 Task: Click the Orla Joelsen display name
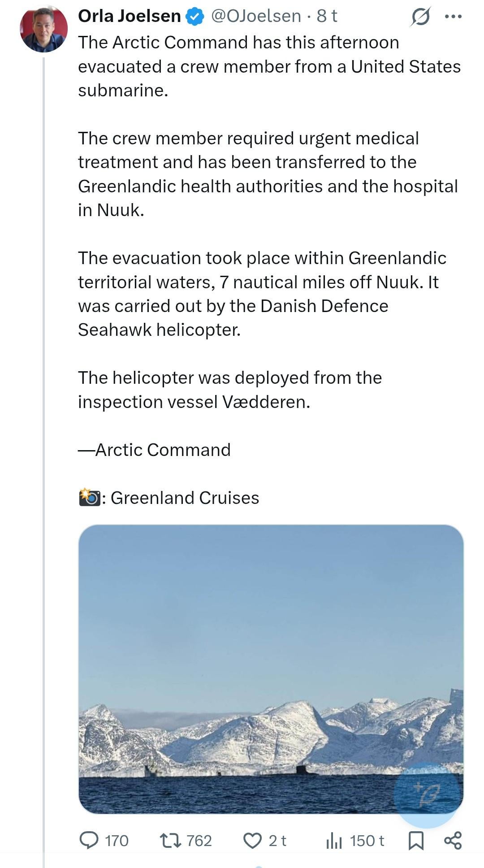129,16
